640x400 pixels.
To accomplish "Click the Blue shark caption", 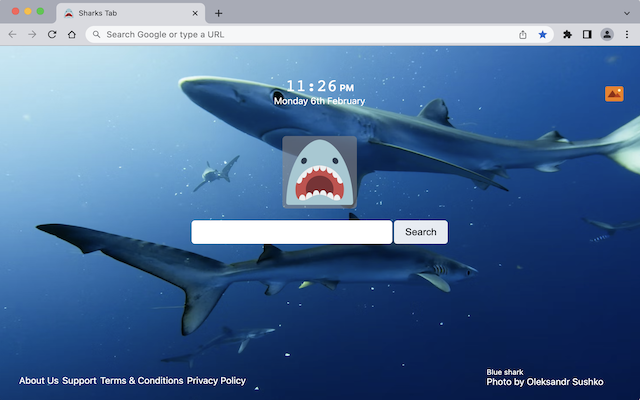I will click(x=505, y=372).
